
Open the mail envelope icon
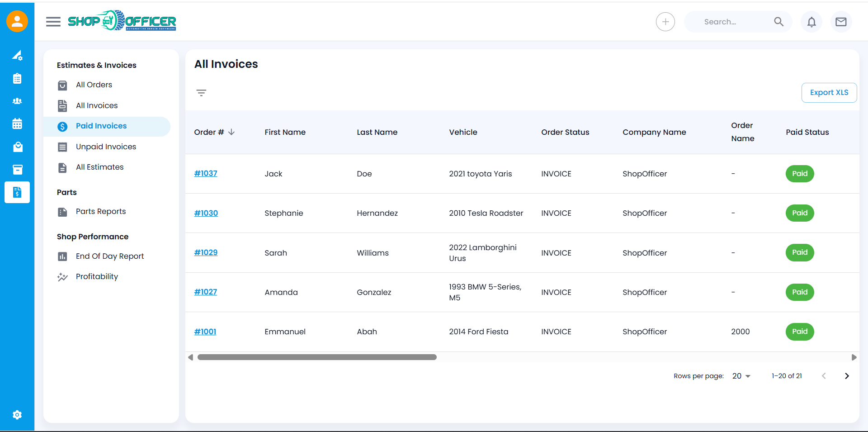[x=841, y=22]
